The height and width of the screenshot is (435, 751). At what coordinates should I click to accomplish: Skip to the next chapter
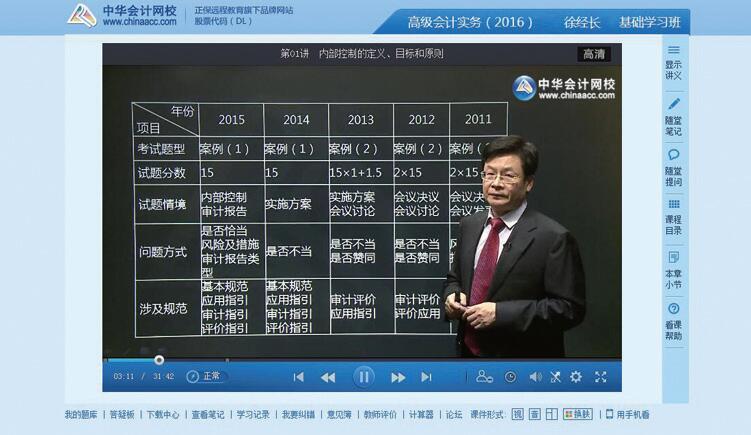[427, 377]
